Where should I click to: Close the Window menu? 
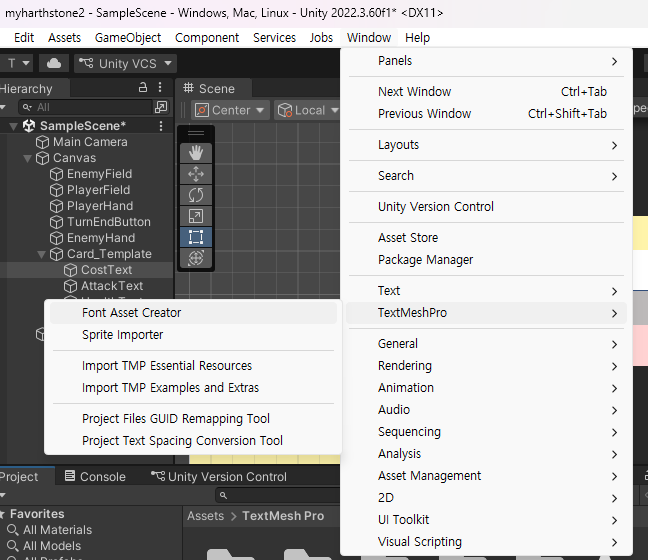(369, 38)
